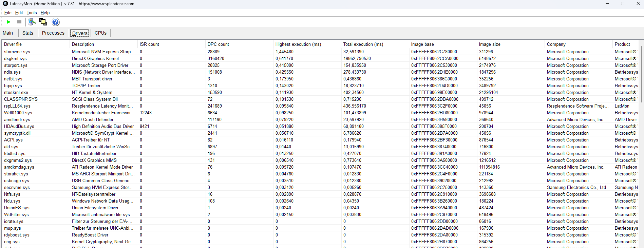Select the usbccgp.sys driver row
Screen dimensions: 644x248
click(x=321, y=180)
